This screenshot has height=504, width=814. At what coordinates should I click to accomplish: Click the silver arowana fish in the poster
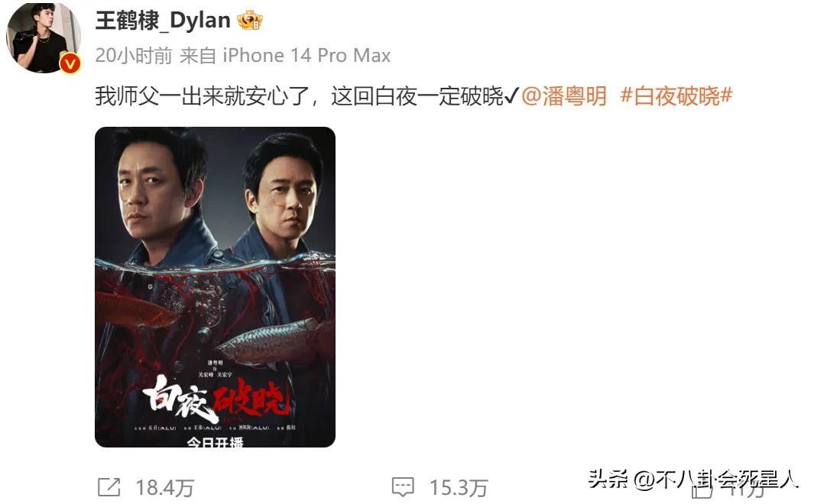[275, 341]
